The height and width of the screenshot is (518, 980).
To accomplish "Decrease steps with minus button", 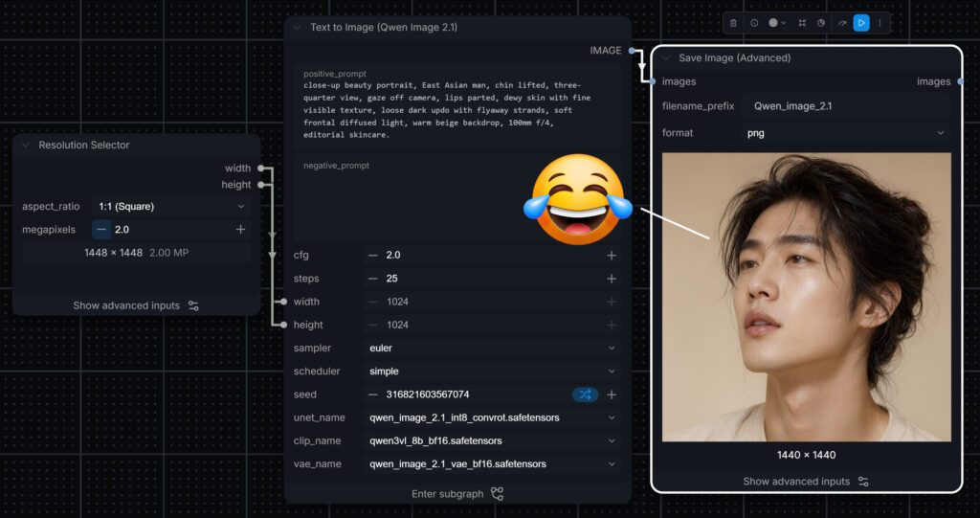I will pos(372,279).
